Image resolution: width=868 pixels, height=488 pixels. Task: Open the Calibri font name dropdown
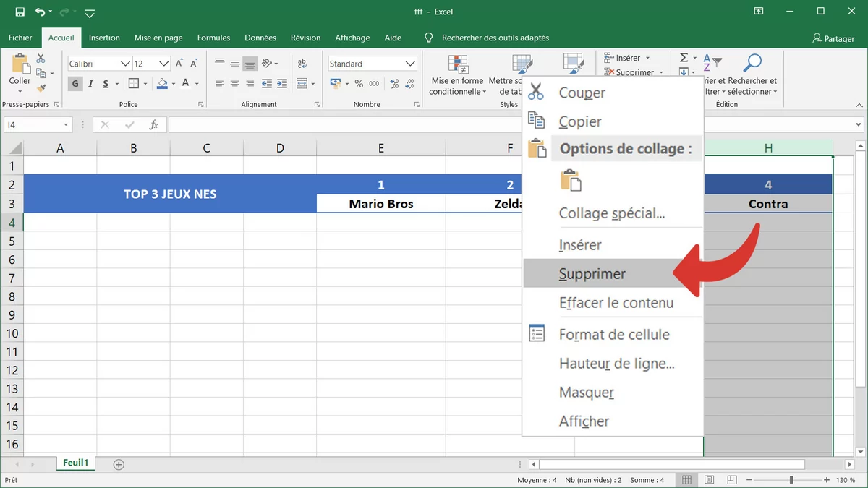126,64
